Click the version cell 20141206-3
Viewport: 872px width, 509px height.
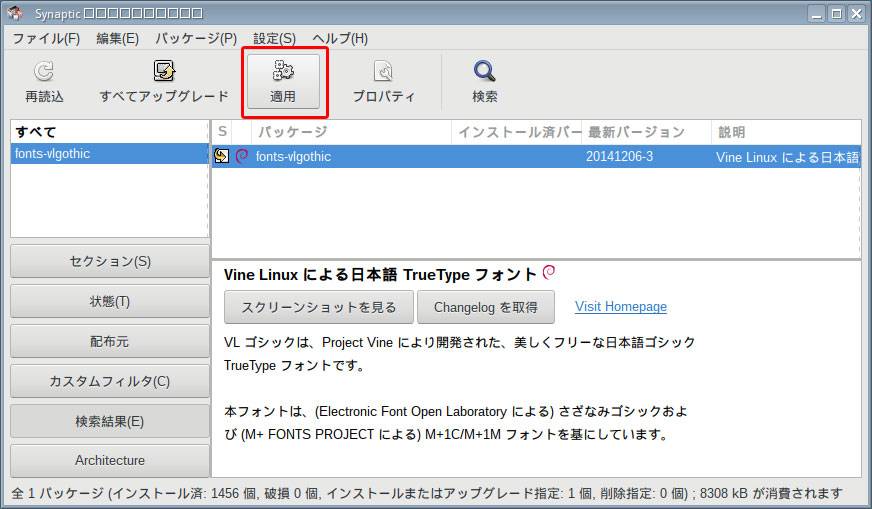(619, 156)
